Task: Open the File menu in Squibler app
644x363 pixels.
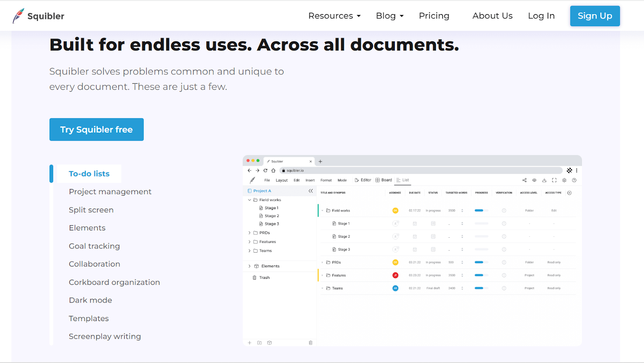Action: click(267, 180)
